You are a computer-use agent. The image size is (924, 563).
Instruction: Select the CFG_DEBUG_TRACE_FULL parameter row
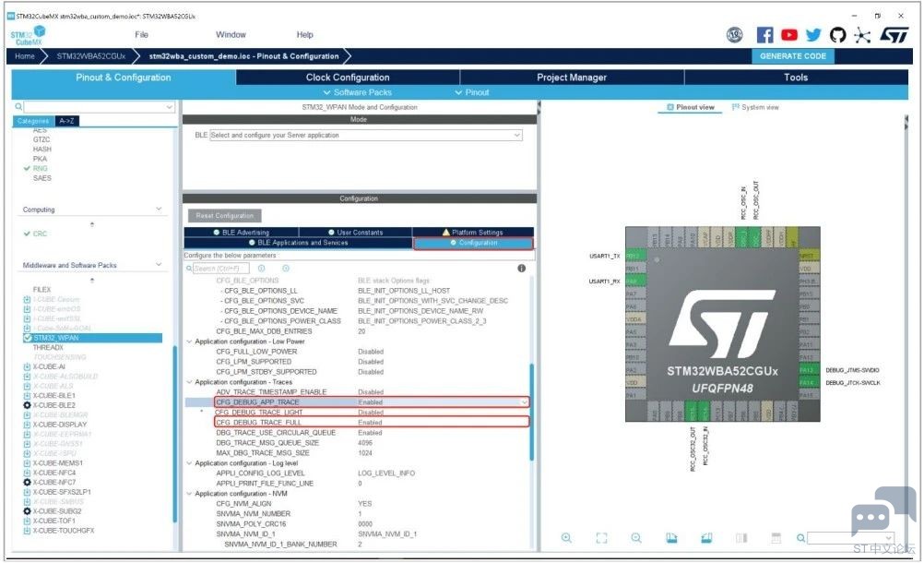372,422
